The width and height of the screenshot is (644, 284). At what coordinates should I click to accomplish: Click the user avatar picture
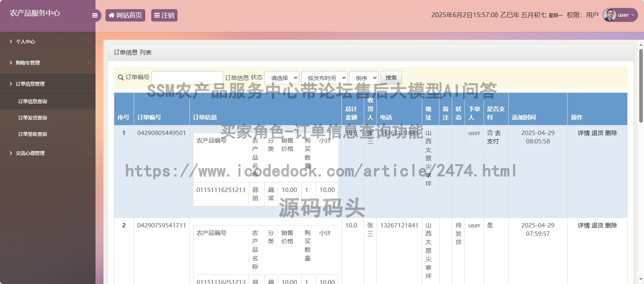point(609,15)
